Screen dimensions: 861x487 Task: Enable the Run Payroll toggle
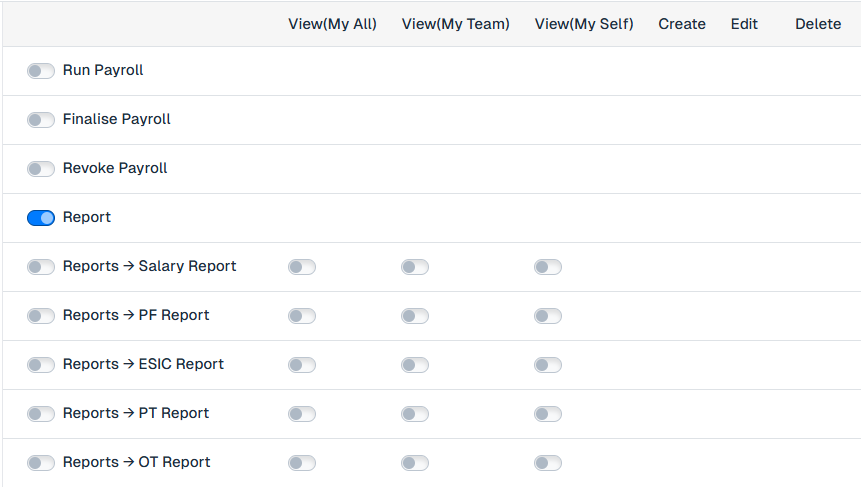(x=41, y=71)
